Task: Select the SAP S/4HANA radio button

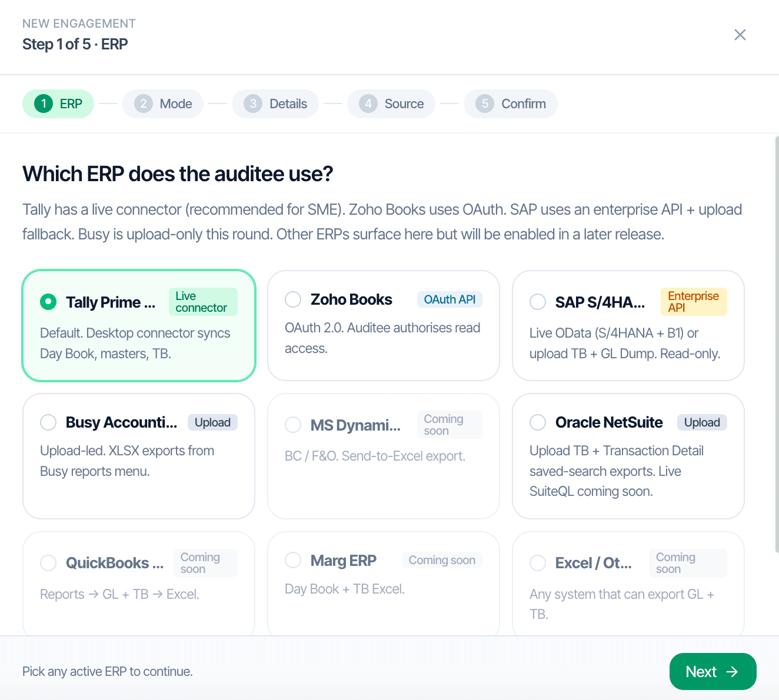Action: [538, 302]
